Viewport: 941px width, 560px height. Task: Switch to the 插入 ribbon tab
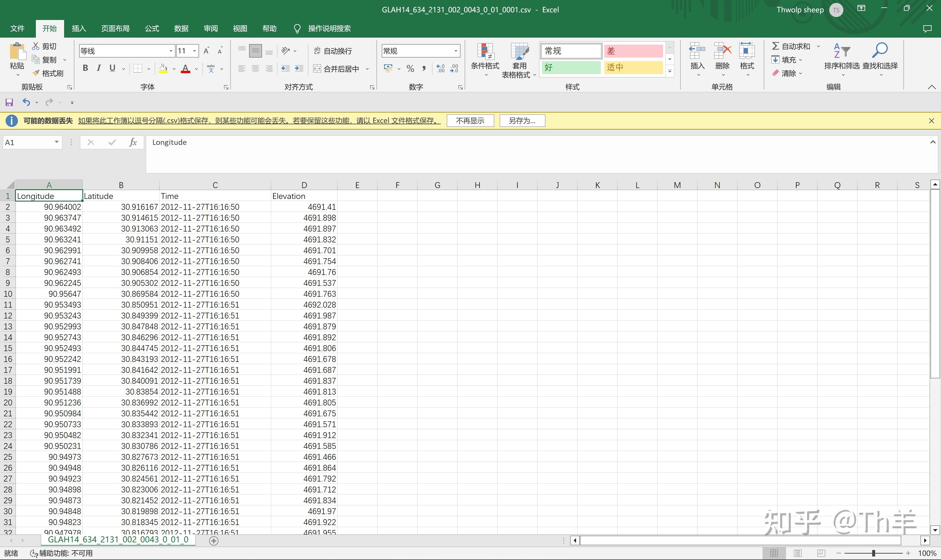79,29
